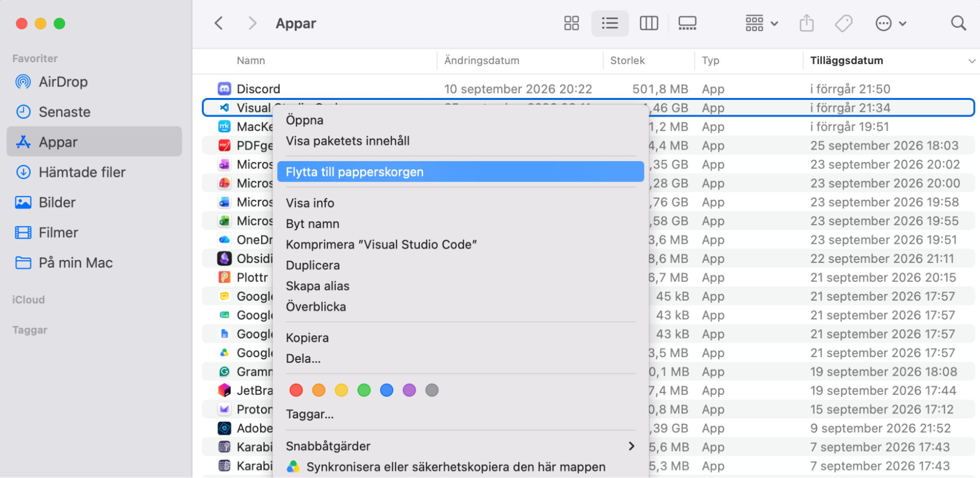
Task: Click the Adobe app icon
Action: tap(224, 428)
